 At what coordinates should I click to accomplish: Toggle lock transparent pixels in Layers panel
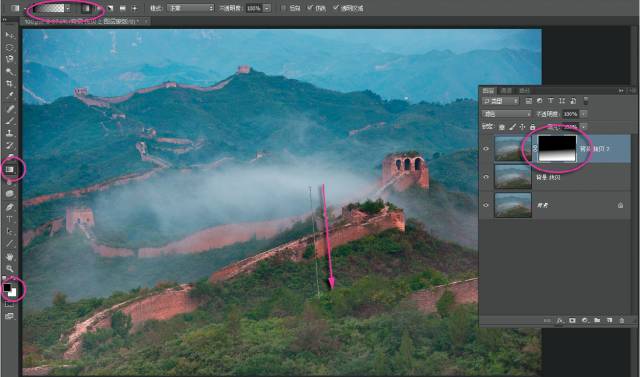point(502,127)
